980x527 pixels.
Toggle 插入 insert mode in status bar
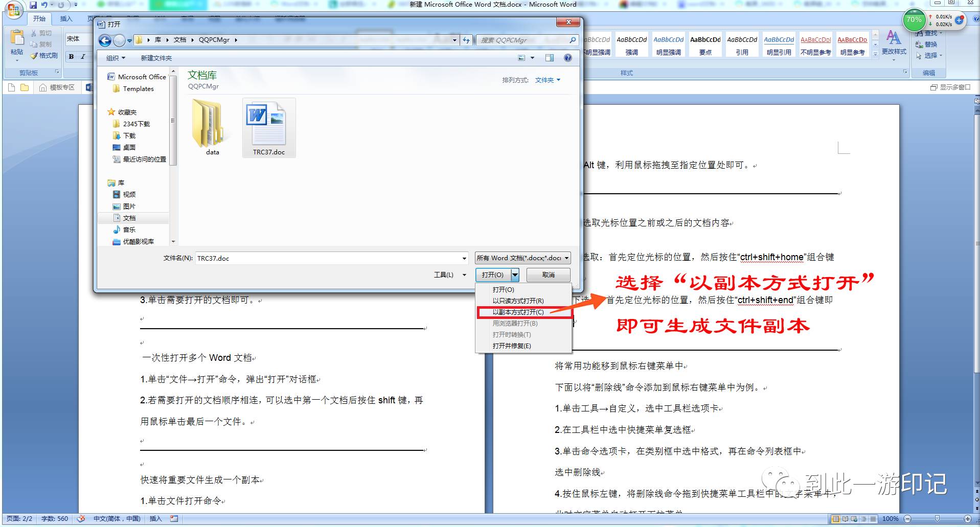point(155,519)
